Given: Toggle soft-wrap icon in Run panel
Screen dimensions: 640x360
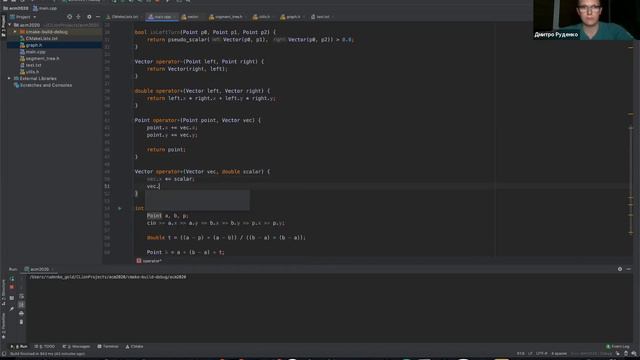Looking at the screenshot, I should (22, 296).
